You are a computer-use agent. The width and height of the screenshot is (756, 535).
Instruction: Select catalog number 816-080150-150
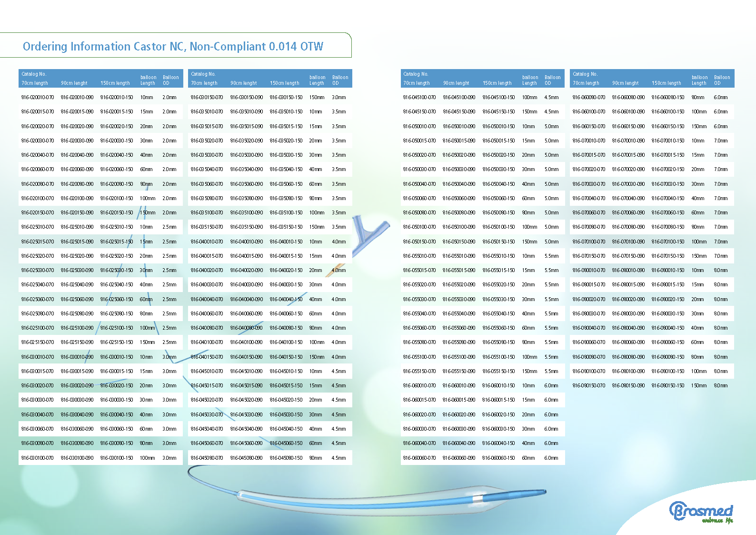point(668,385)
